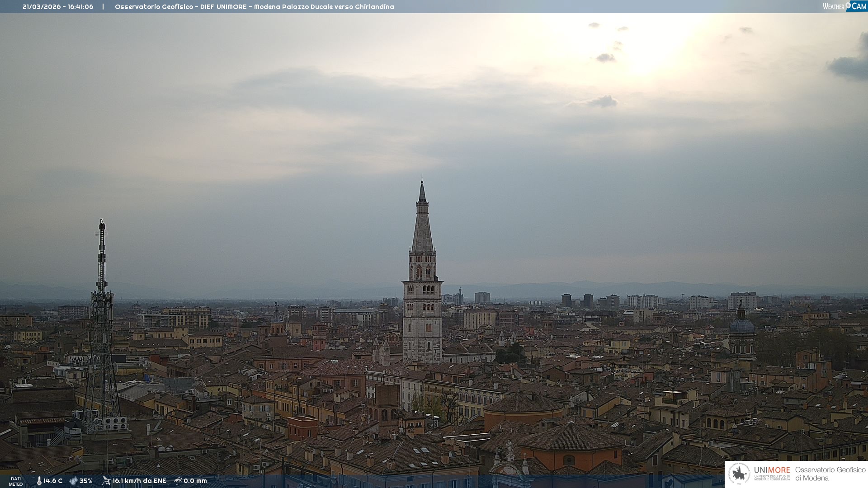Click the humidity water droplets icon

tap(73, 481)
